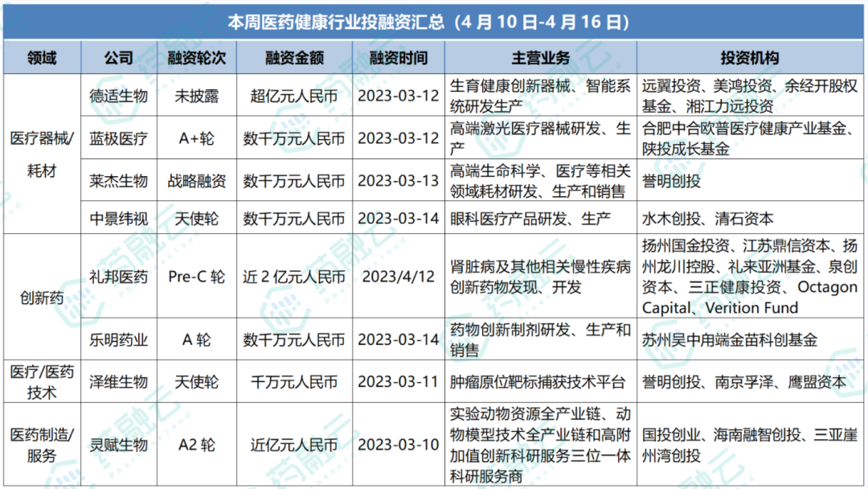Image resolution: width=868 pixels, height=489 pixels.
Task: Click date 2023-03-14 in 乐明药业 row
Action: 398,339
